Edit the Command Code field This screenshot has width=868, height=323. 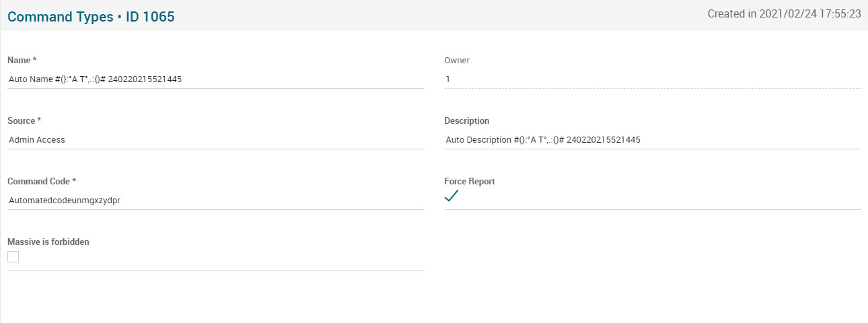coord(215,201)
